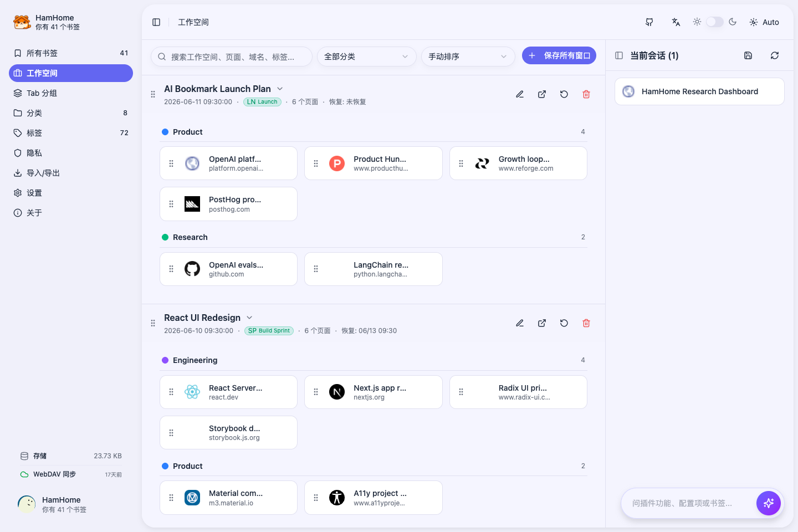Open 设置 in the sidebar
This screenshot has height=532, width=798.
pos(71,193)
